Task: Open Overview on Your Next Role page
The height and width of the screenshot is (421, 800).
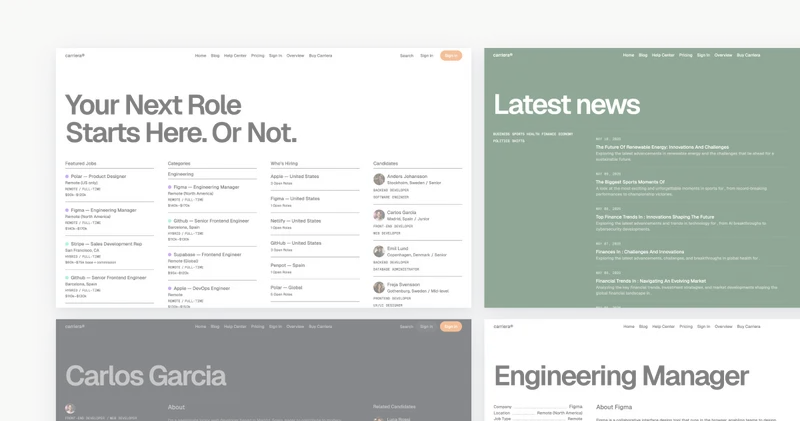Action: 295,56
